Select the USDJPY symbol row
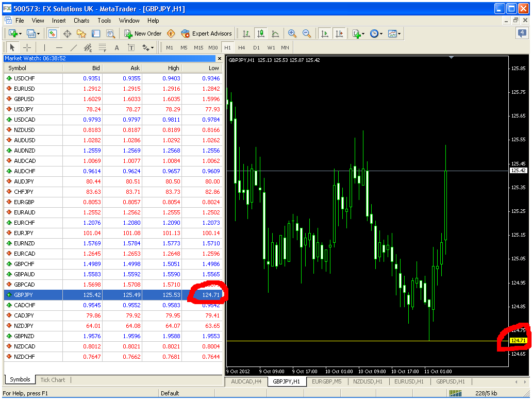This screenshot has height=400, width=532. pos(113,109)
